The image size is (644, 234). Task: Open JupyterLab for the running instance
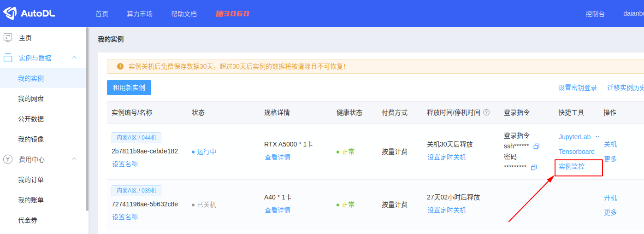(575, 137)
